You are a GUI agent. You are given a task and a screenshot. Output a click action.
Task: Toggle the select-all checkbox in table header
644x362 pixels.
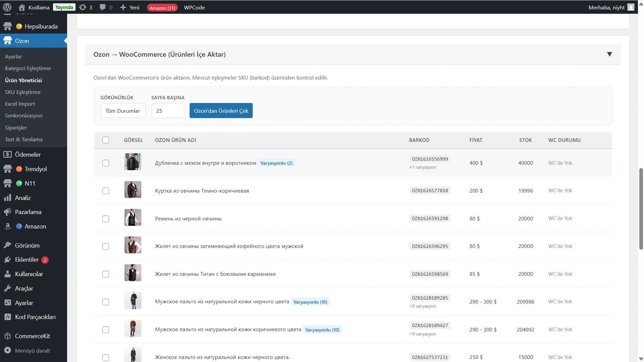tap(106, 140)
